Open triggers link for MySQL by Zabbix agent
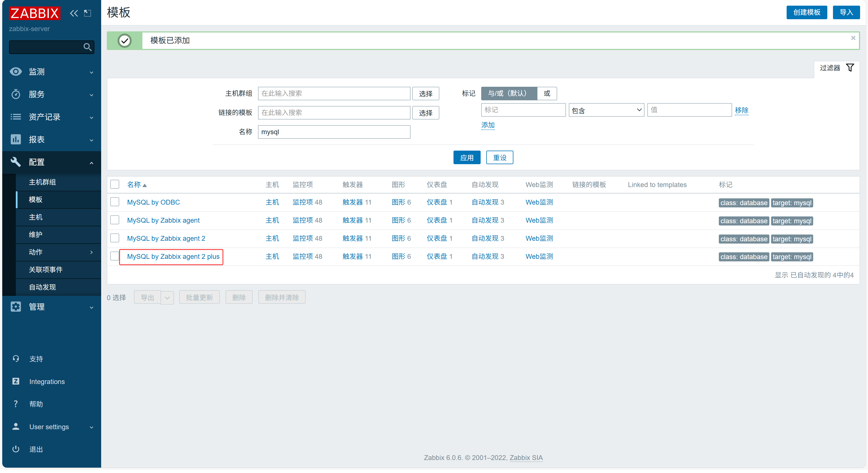868x473 pixels. click(x=352, y=220)
